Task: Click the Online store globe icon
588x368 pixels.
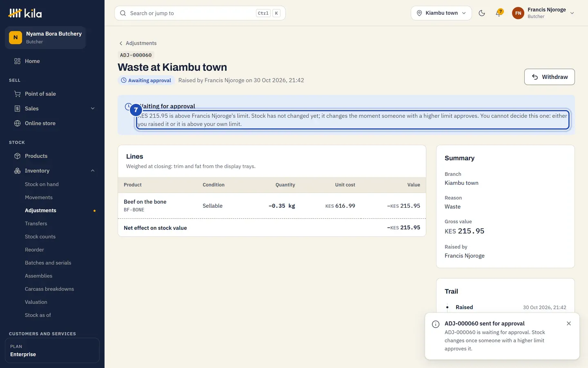Action: tap(17, 123)
